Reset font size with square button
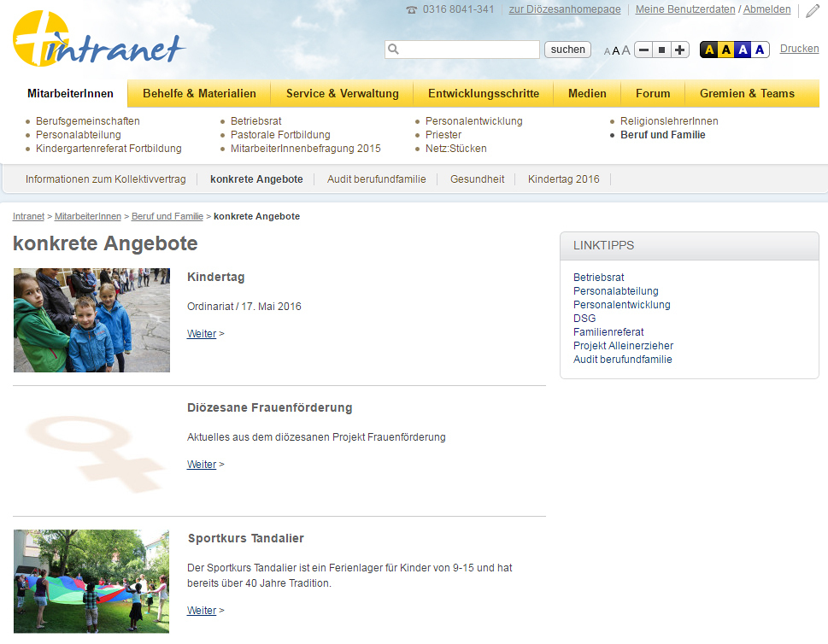 click(662, 50)
